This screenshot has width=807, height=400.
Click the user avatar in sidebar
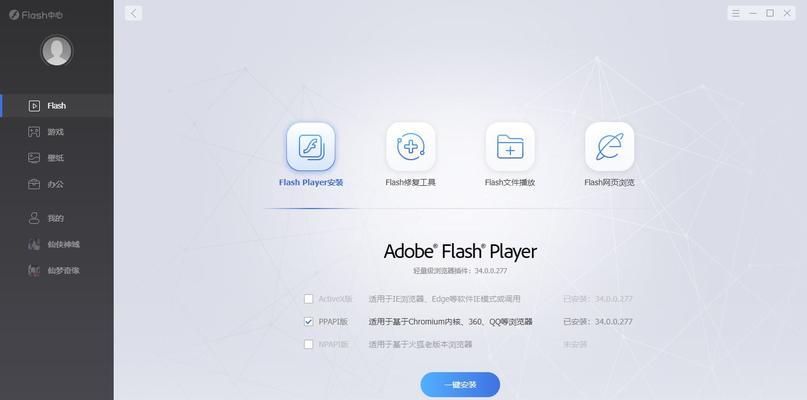click(x=57, y=50)
